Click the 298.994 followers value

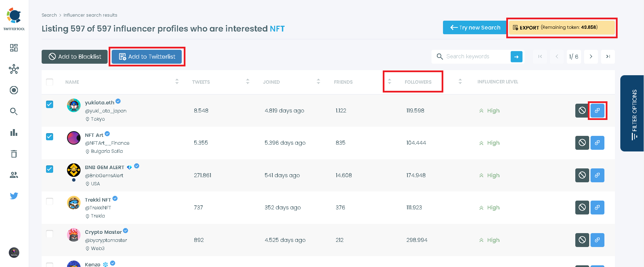pyautogui.click(x=417, y=240)
